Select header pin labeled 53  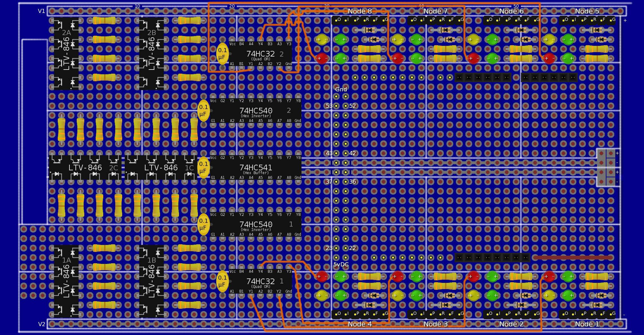click(x=336, y=106)
